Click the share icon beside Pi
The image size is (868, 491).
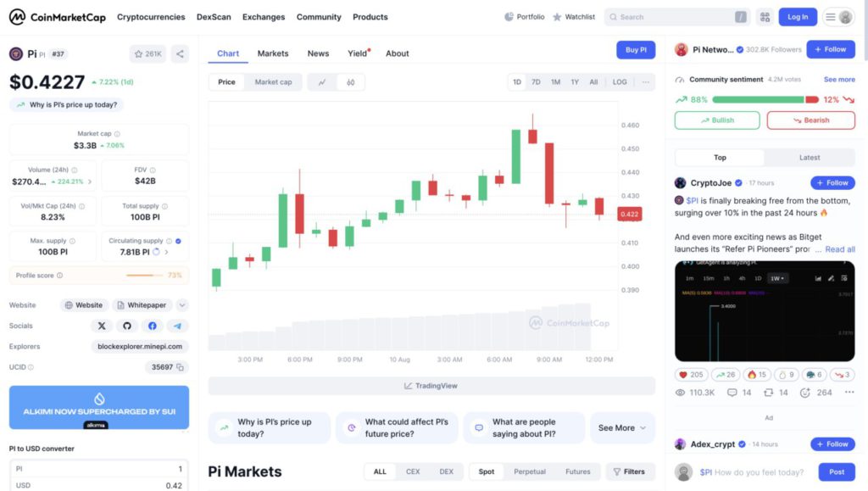[180, 54]
